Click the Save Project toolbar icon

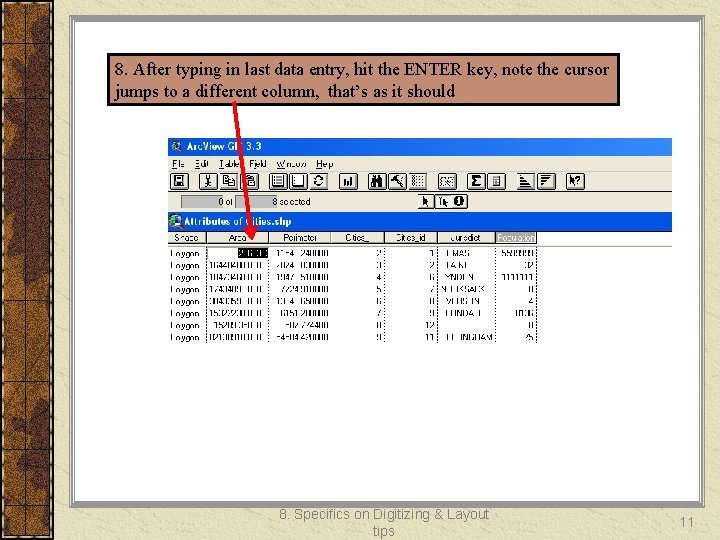(x=180, y=181)
